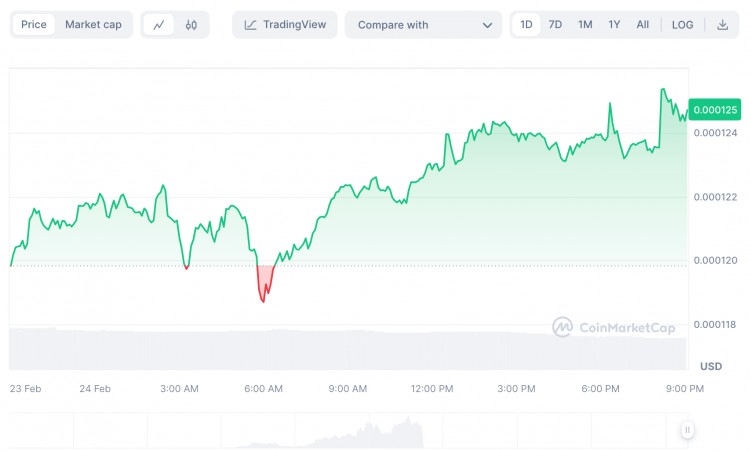750x451 pixels.
Task: Select the 1M time range
Action: (x=585, y=25)
